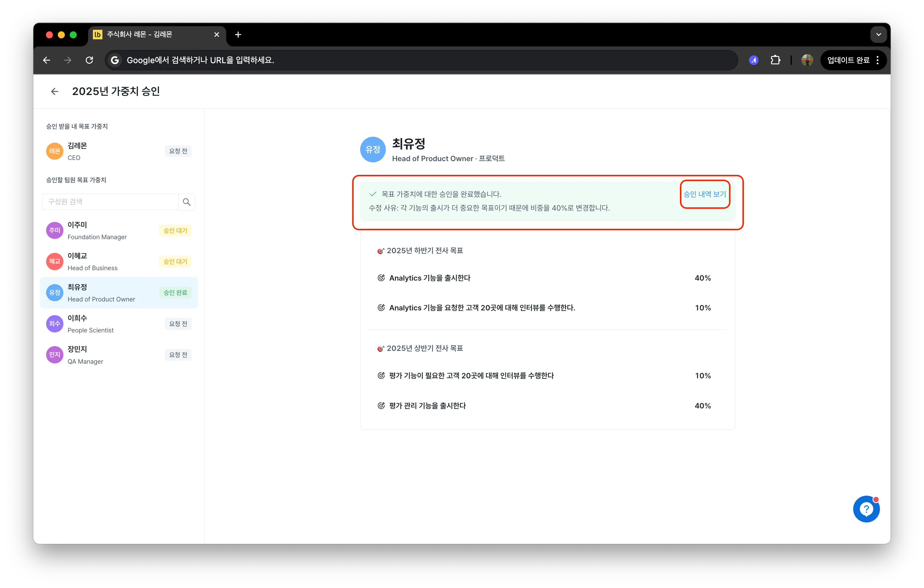Select 이희수 People Scientist row
This screenshot has width=924, height=588.
click(118, 324)
